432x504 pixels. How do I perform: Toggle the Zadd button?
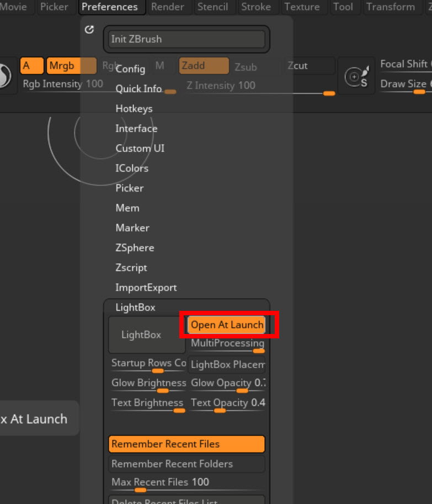(204, 66)
